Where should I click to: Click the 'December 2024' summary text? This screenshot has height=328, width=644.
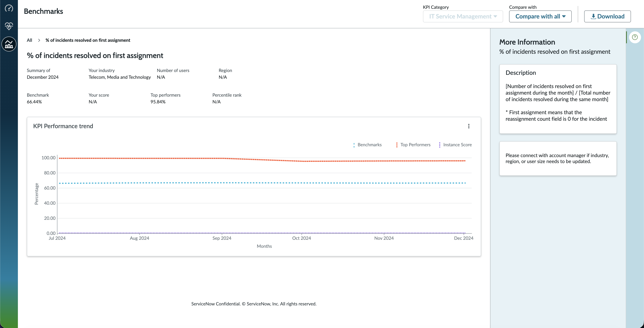point(42,77)
